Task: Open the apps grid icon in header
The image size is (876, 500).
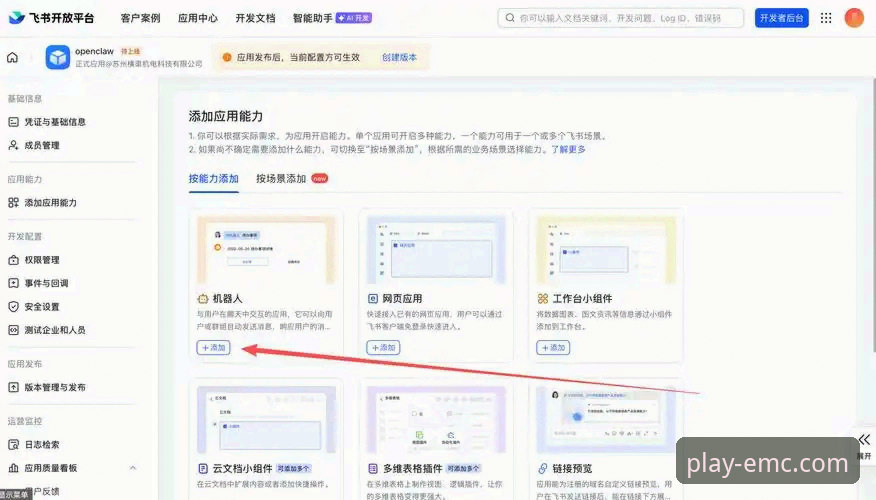Action: coord(826,18)
